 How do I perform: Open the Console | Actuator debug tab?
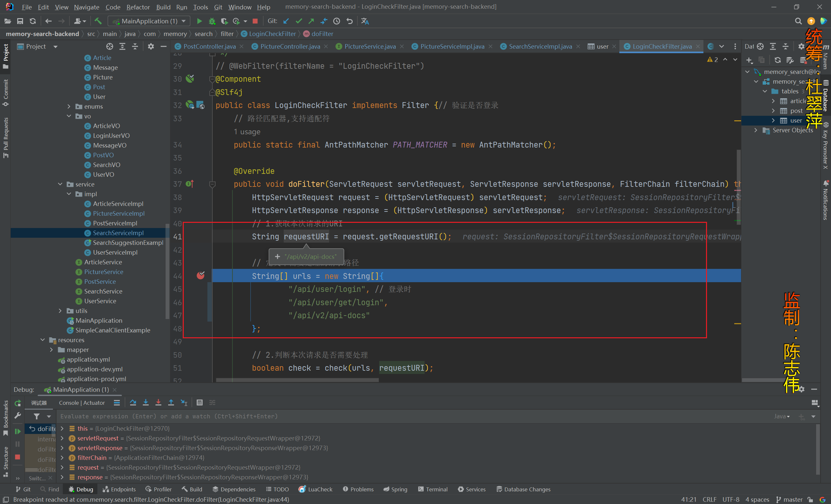coord(81,402)
